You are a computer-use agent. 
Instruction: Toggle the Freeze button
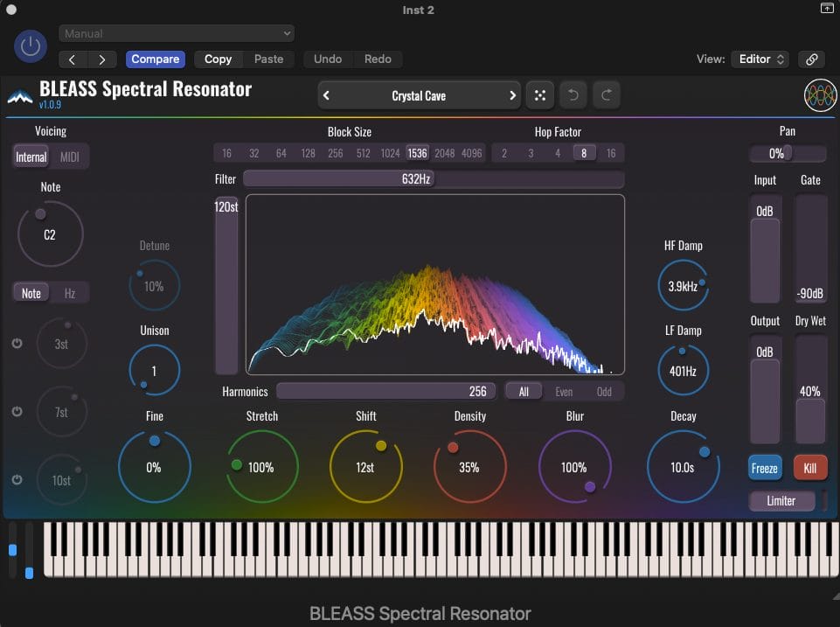point(765,468)
